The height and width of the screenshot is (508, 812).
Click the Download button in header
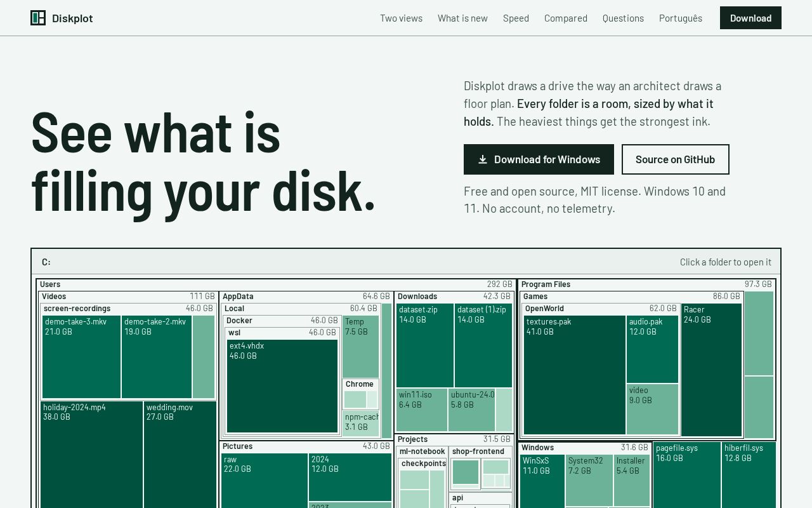[750, 18]
